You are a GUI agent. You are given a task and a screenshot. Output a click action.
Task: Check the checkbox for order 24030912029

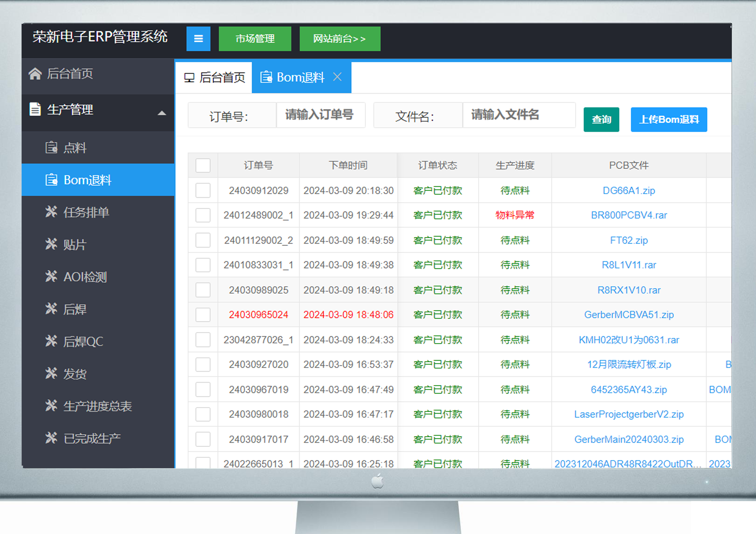click(203, 190)
